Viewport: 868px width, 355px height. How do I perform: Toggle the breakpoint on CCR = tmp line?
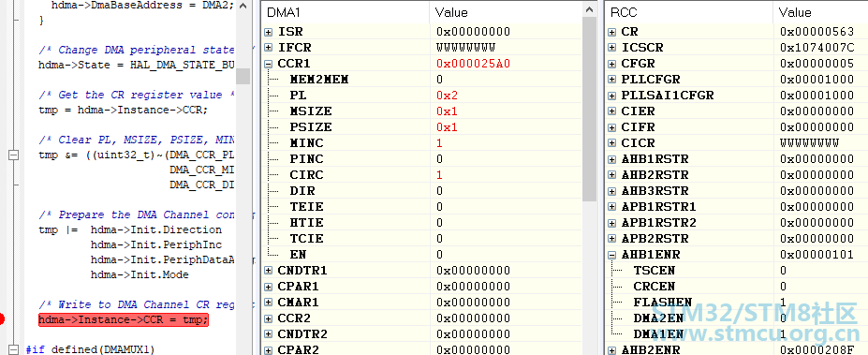(x=2, y=319)
